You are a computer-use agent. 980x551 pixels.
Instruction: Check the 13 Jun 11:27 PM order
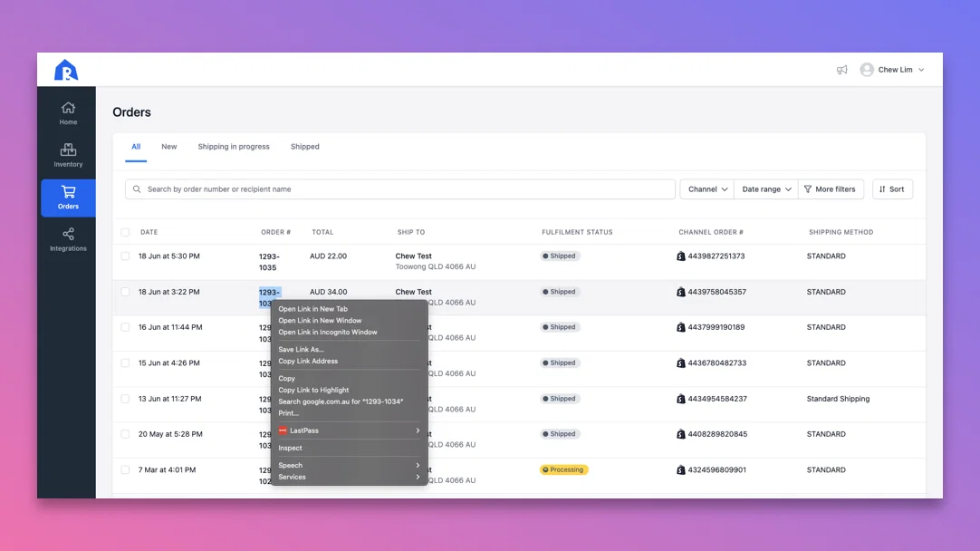click(125, 399)
